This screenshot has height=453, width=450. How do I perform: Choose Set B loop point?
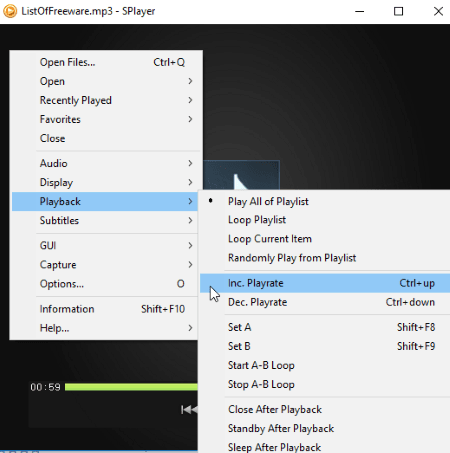[x=325, y=346]
